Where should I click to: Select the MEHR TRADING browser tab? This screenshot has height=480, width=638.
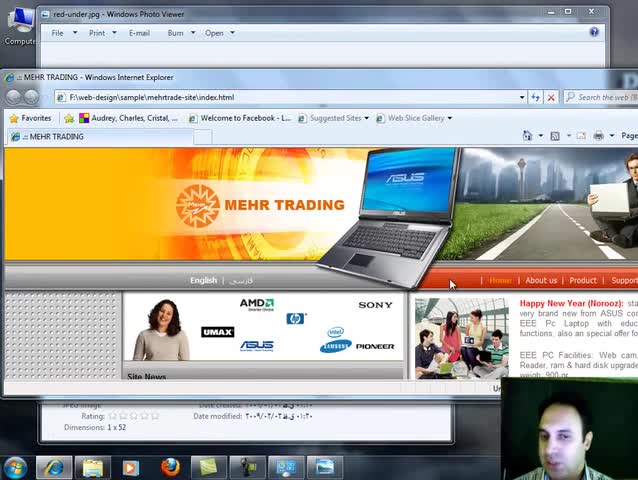point(100,137)
